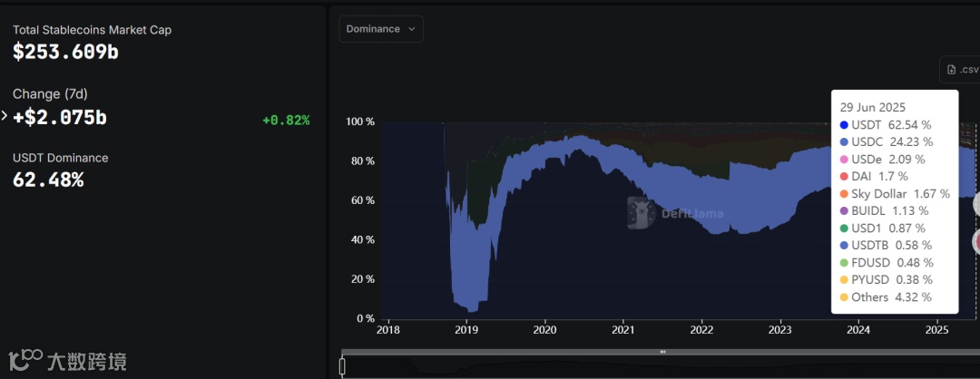The image size is (980, 379).
Task: Click the 2023 x-axis label
Action: (780, 329)
